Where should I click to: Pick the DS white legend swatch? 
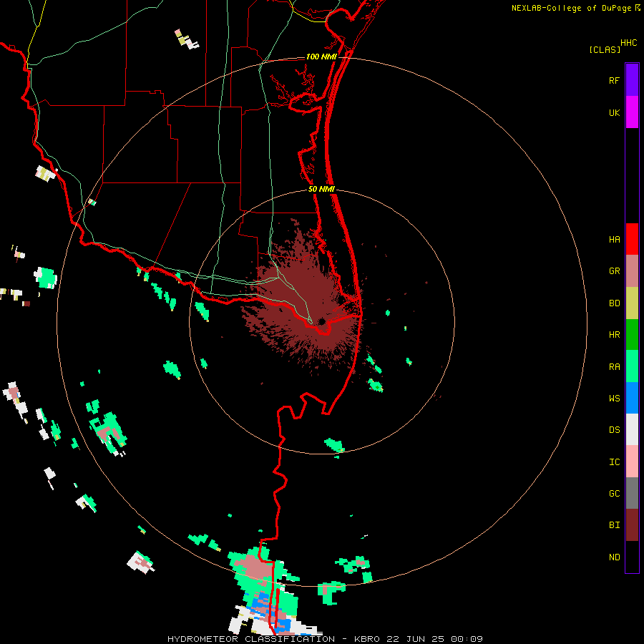[x=632, y=429]
